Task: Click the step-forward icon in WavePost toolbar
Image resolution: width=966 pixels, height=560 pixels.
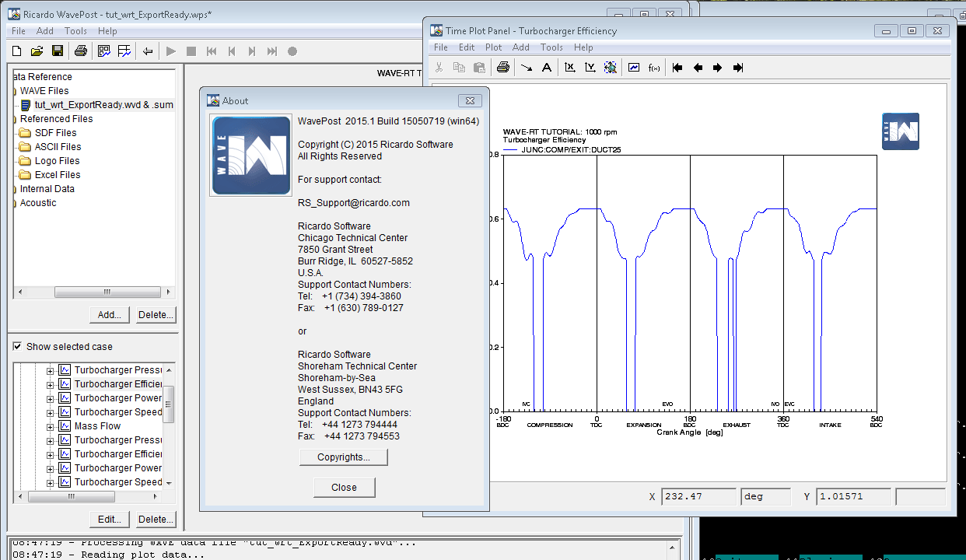Action: click(252, 51)
